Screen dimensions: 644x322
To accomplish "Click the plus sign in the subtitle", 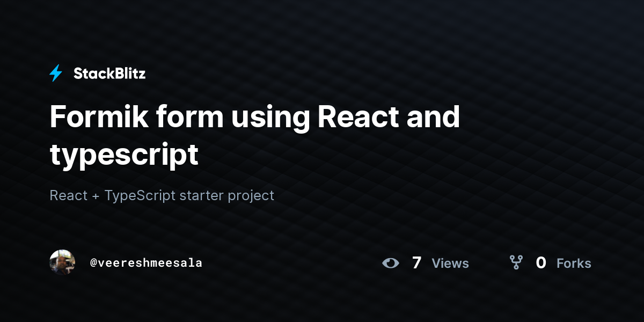I will pos(96,196).
